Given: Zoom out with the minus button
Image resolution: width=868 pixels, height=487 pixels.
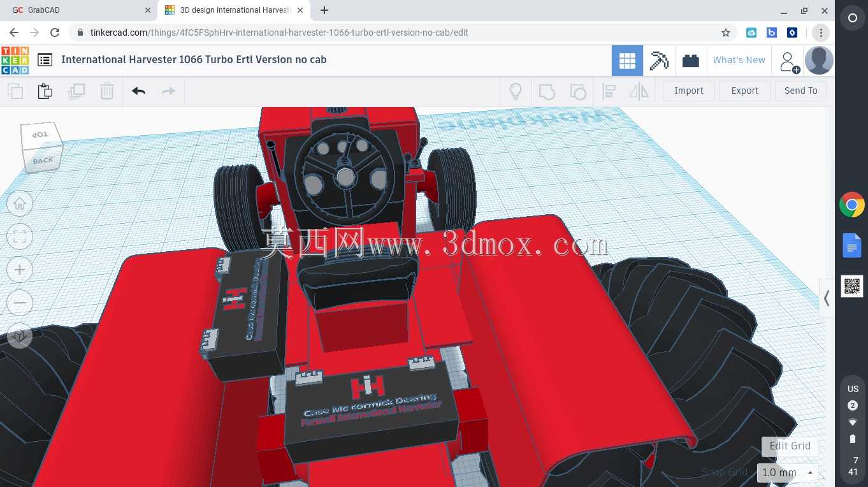Looking at the screenshot, I should tap(20, 303).
